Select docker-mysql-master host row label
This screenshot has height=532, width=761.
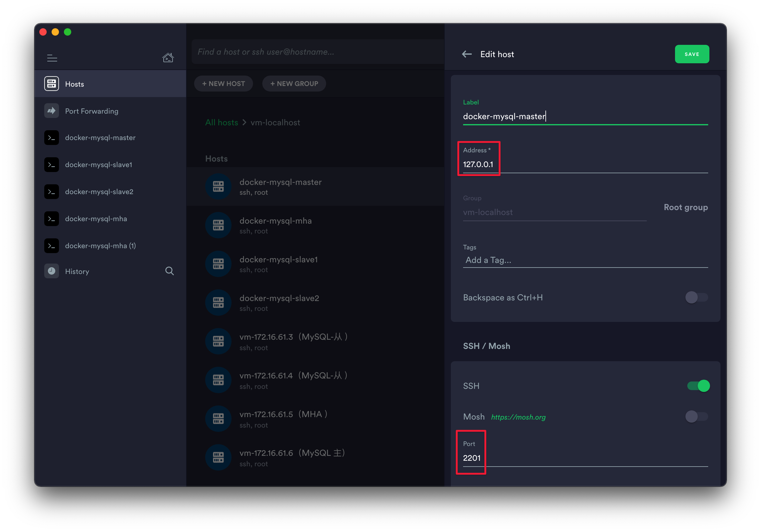280,182
